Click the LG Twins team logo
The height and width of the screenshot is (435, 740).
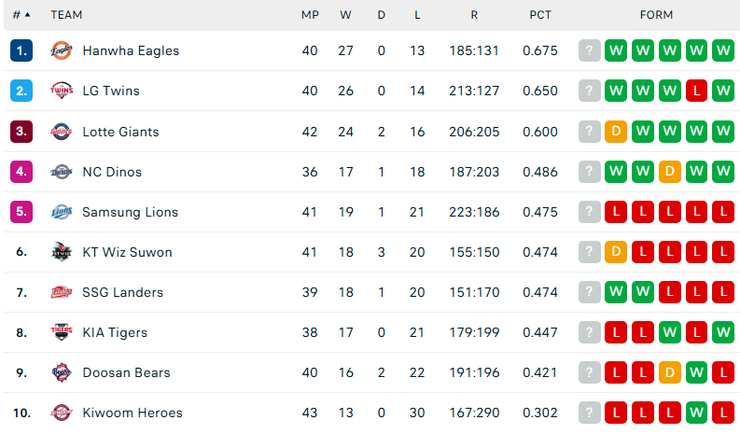point(62,91)
